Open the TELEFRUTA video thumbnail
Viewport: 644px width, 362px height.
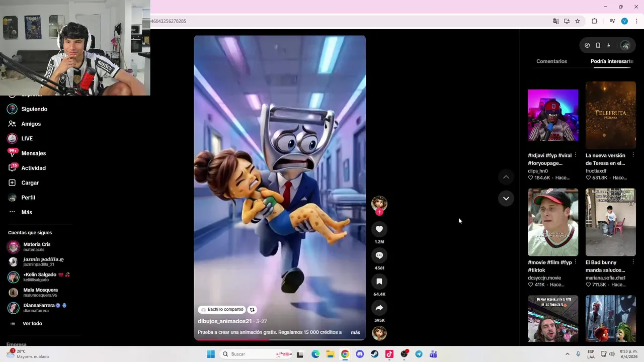click(610, 116)
